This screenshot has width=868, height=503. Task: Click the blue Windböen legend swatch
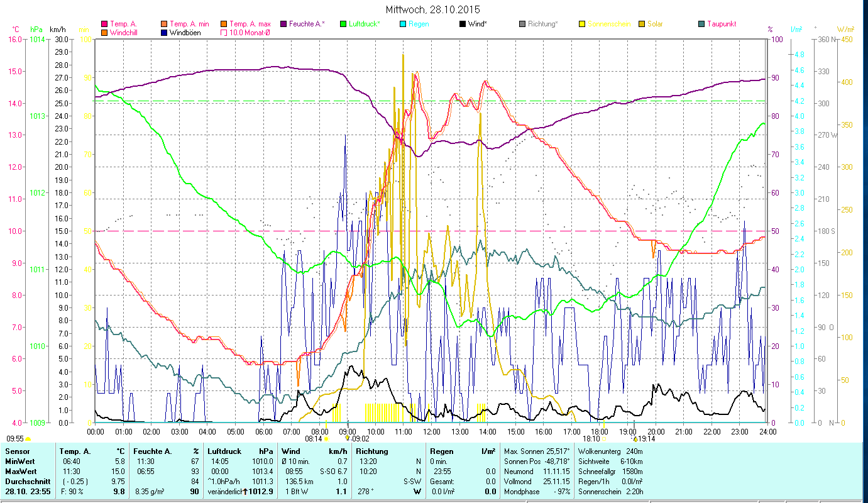point(164,33)
